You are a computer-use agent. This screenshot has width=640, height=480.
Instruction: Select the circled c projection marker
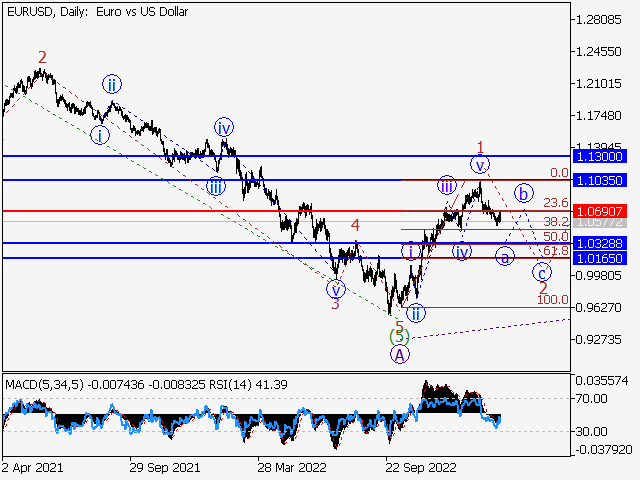click(x=542, y=272)
